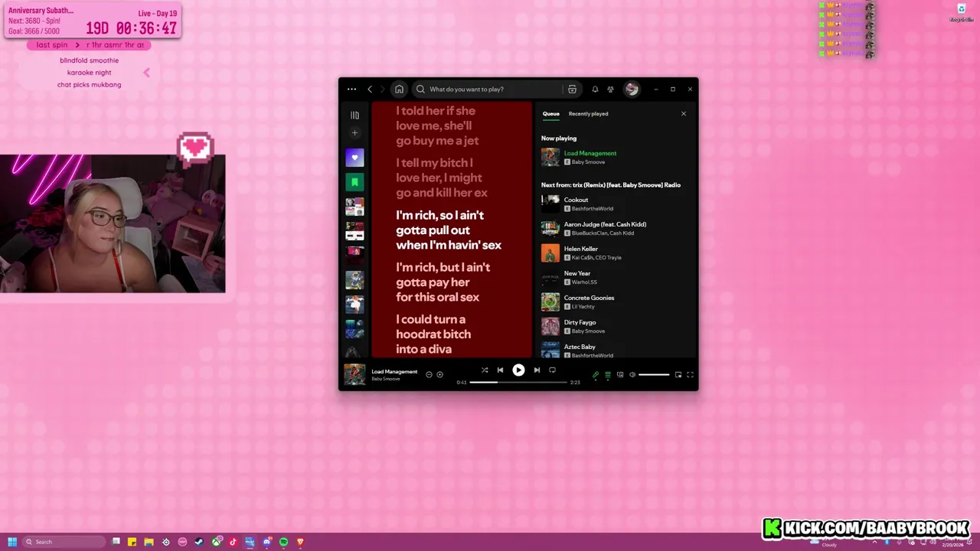
Task: Open Warhol.SS artist link
Action: [x=584, y=282]
